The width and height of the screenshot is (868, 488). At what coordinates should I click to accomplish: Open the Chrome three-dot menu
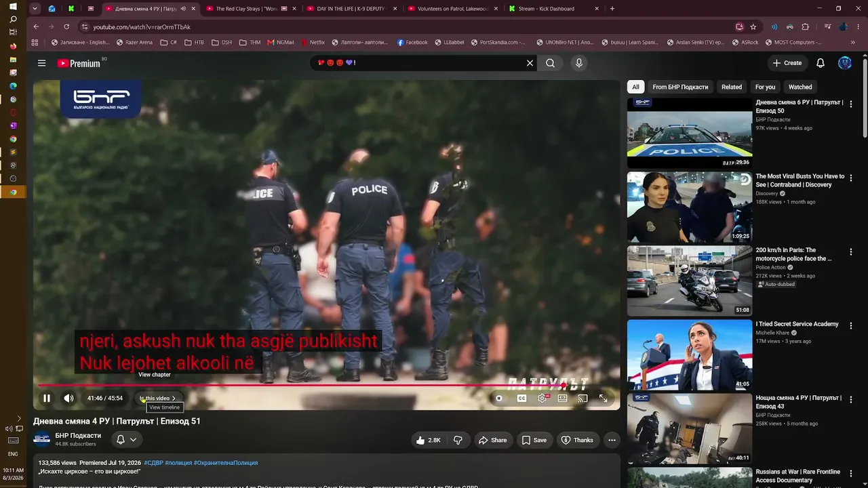859,27
